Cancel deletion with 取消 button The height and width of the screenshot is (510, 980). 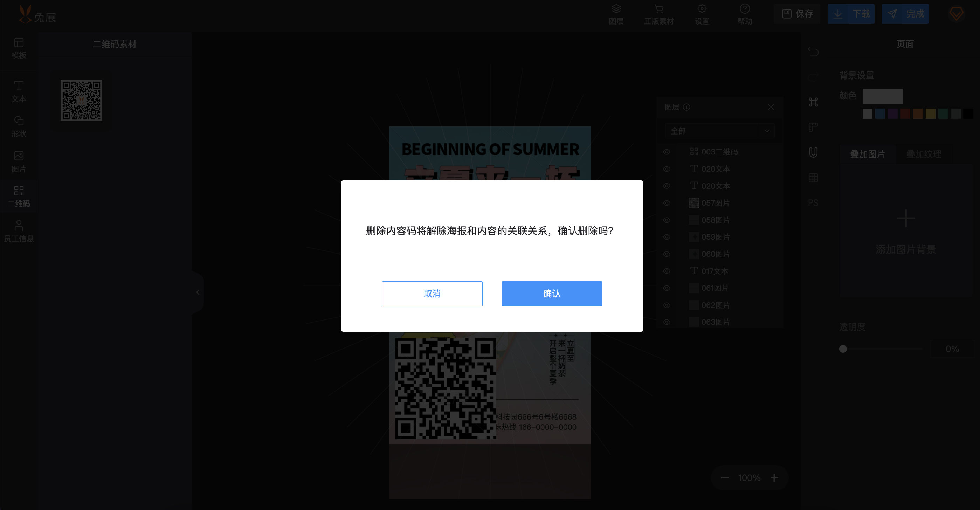coord(432,294)
